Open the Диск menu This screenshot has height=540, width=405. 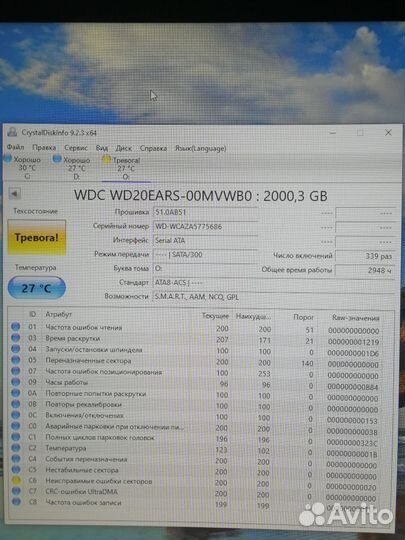(124, 148)
